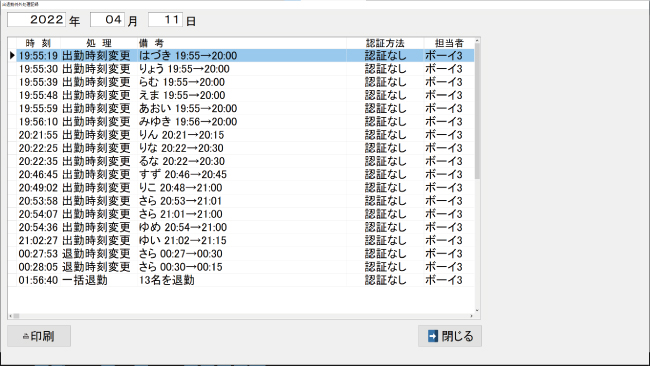650x366 pixels.
Task: Select time cell 20:22:35
Action: coord(38,161)
